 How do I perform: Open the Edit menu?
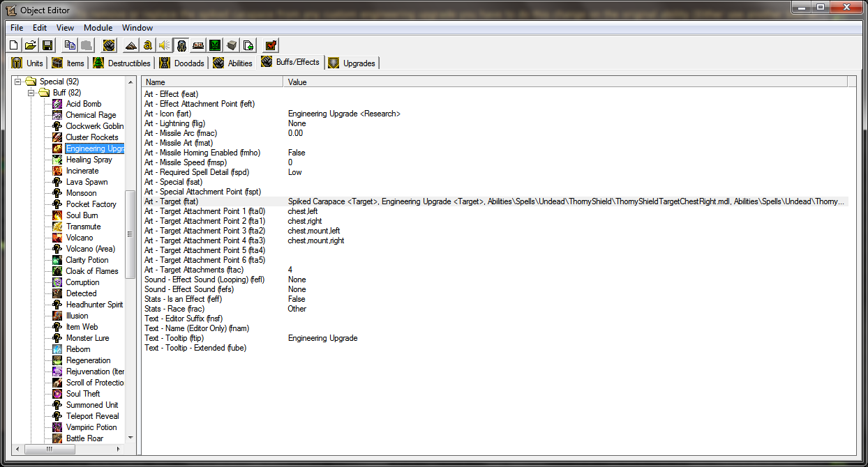click(40, 28)
